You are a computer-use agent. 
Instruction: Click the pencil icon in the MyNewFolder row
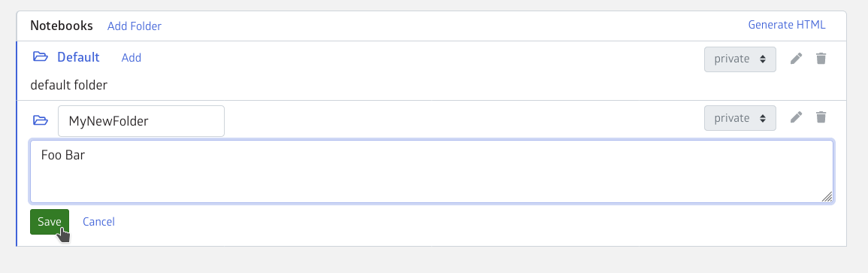[796, 117]
